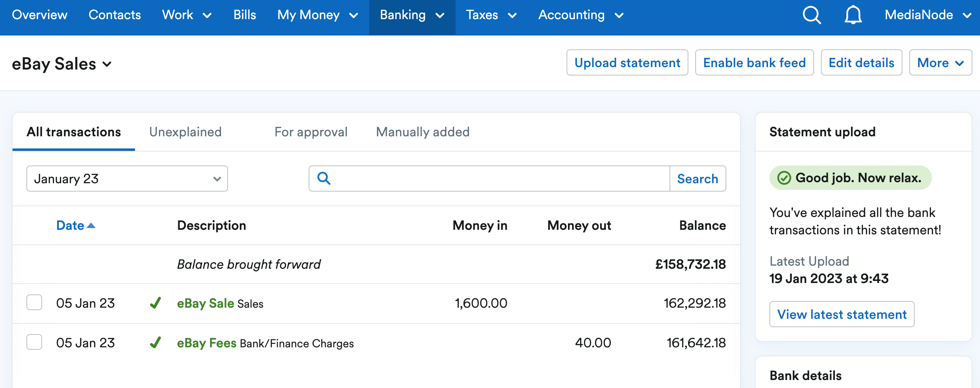
Task: Switch to the Unexplained tab
Action: [185, 132]
